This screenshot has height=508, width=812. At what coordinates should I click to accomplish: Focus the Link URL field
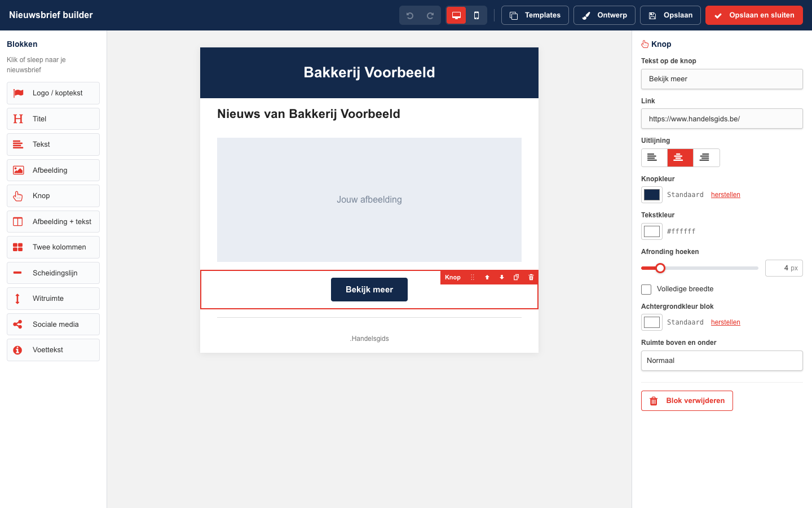pyautogui.click(x=722, y=119)
